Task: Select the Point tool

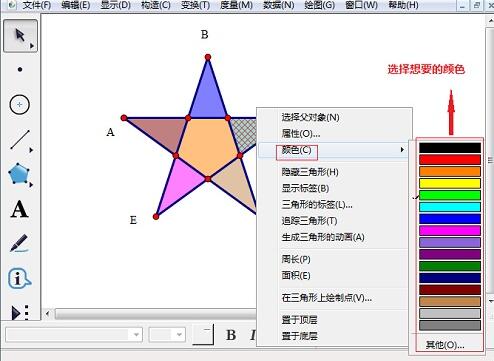Action: tap(20, 70)
